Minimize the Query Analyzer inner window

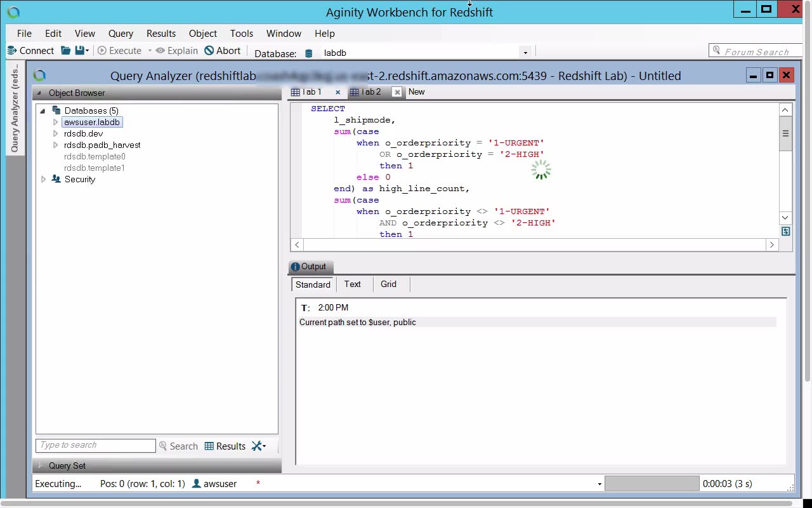click(x=753, y=76)
